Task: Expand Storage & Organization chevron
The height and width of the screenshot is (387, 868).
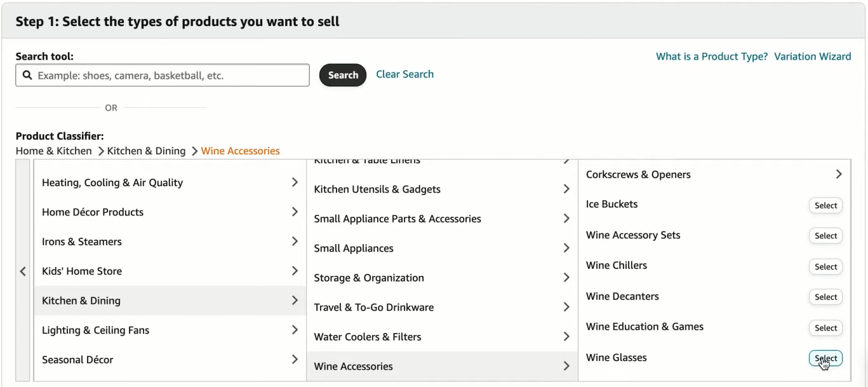Action: coord(566,278)
